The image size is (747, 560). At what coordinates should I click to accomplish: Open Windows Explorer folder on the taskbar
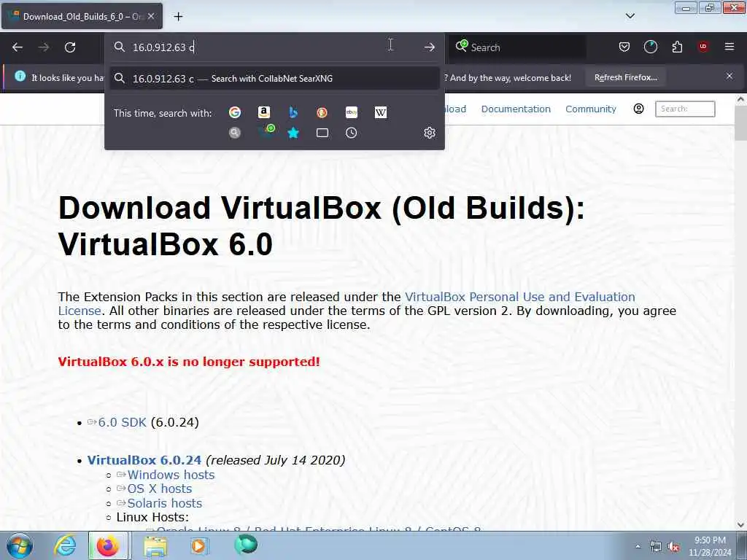pos(155,545)
